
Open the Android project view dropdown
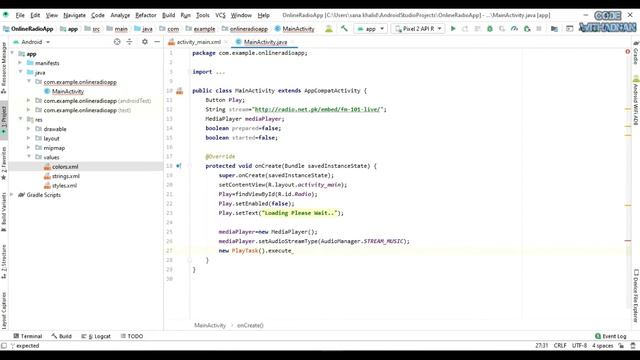31,42
